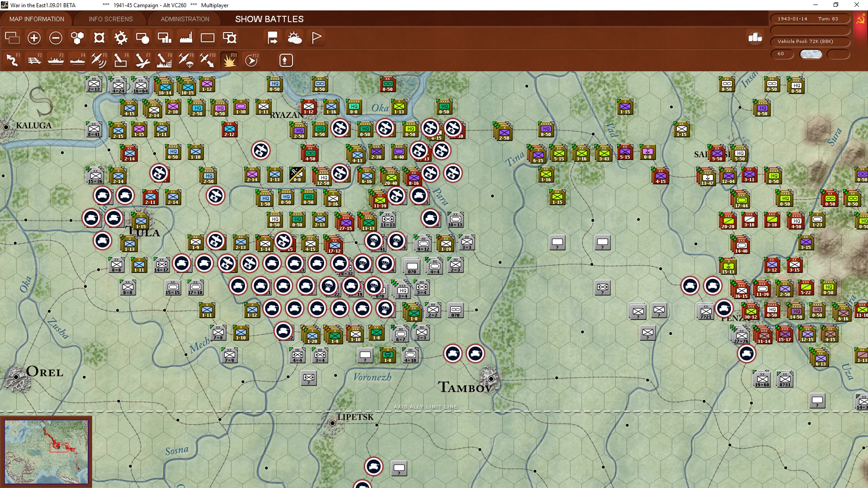Image resolution: width=868 pixels, height=488 pixels.
Task: Toggle the hex grid display icon
Action: point(77,38)
